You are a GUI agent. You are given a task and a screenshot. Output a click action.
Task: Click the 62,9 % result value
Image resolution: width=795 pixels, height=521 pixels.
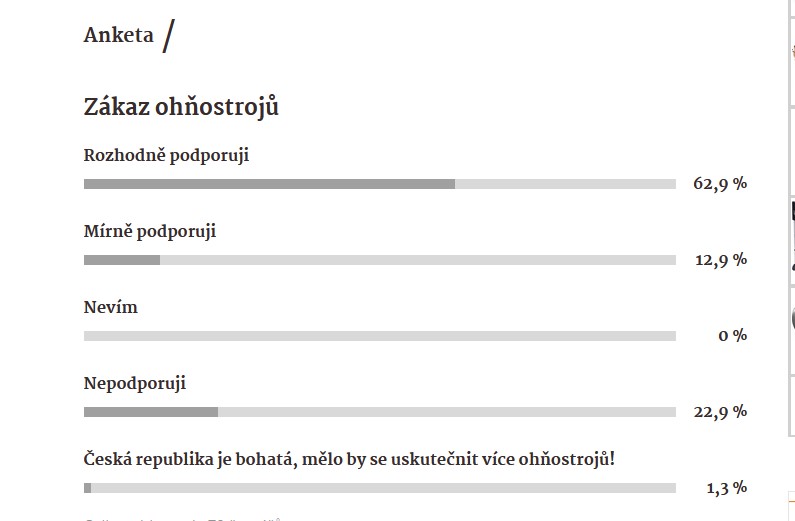pyautogui.click(x=720, y=183)
